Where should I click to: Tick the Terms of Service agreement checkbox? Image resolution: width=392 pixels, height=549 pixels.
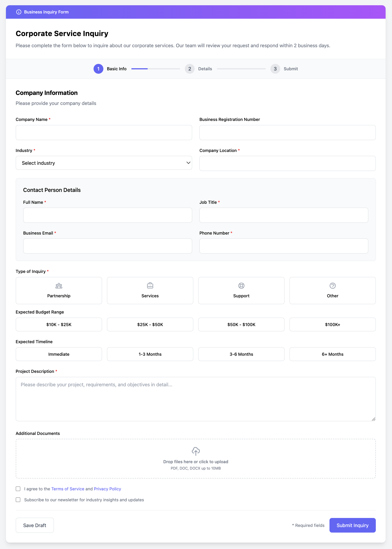(x=18, y=489)
